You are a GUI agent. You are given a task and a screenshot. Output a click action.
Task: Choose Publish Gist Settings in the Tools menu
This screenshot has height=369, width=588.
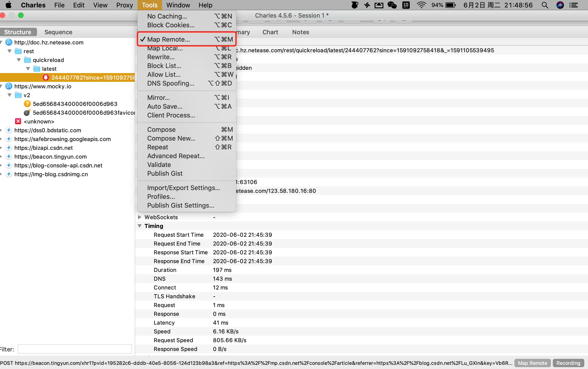[x=187, y=205]
